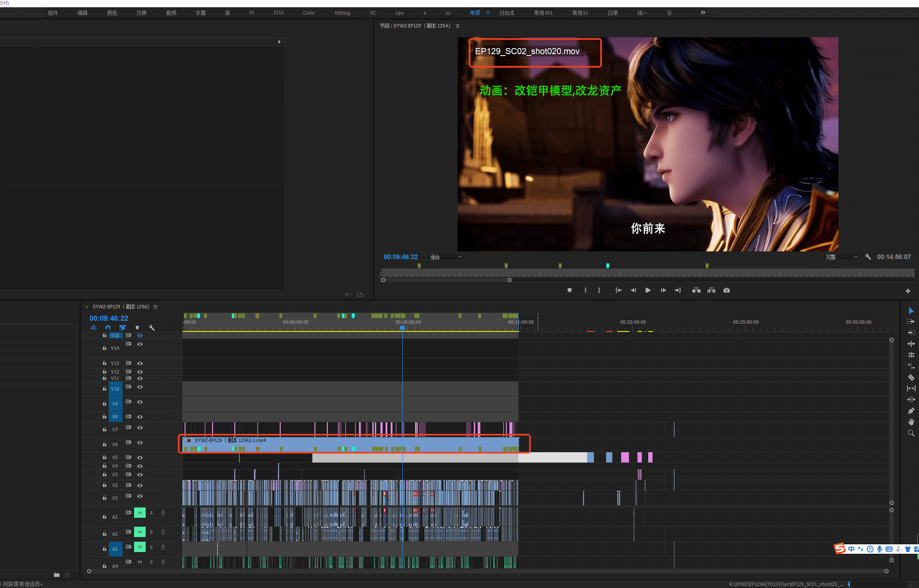Click the cyan marker on the program monitor ruler

(x=608, y=266)
